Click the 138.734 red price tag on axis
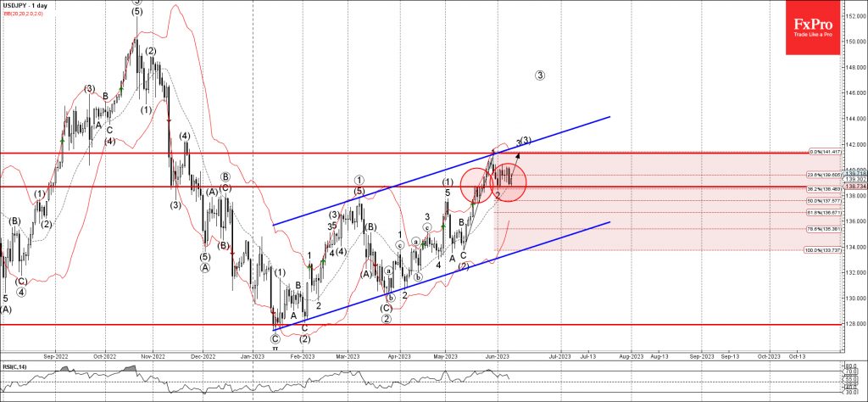The image size is (868, 402). coord(855,187)
